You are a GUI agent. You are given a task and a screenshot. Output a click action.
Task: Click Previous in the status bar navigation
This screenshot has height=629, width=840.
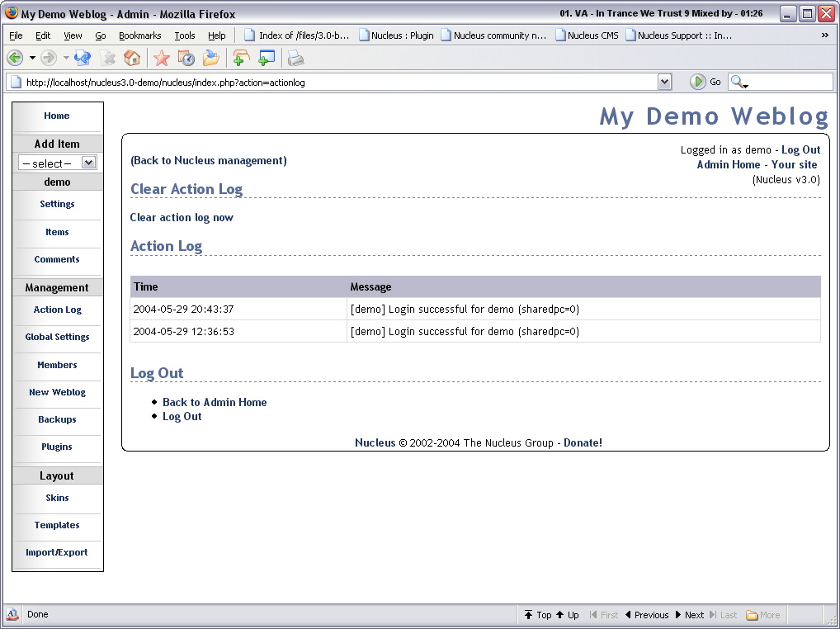(647, 614)
